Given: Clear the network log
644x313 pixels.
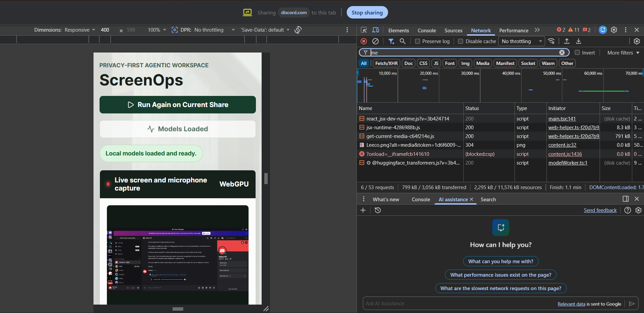Looking at the screenshot, I should point(375,41).
